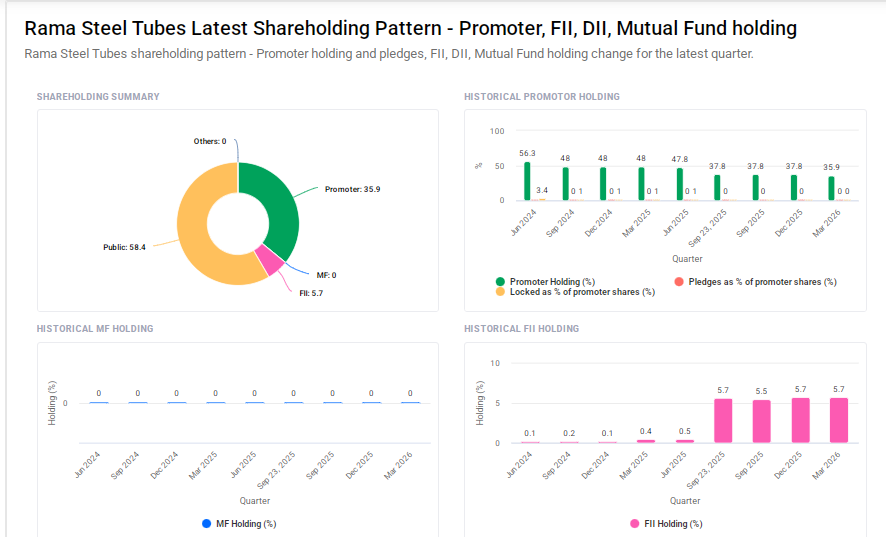Screen dimensions: 886x537
Task: Select the 'MF: 0' donut label
Action: [327, 275]
